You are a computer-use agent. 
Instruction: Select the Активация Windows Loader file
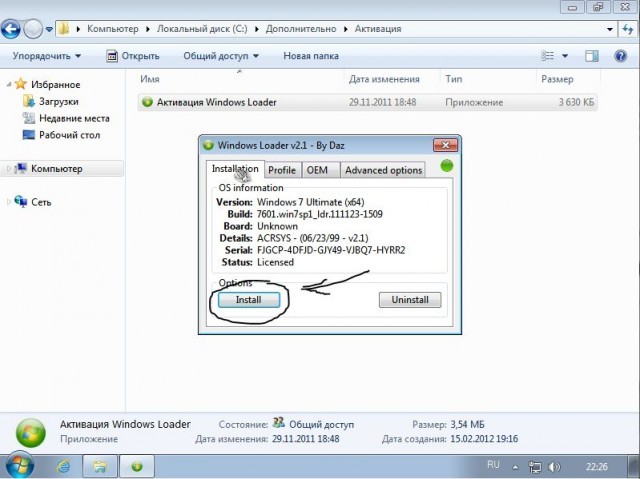point(367,102)
